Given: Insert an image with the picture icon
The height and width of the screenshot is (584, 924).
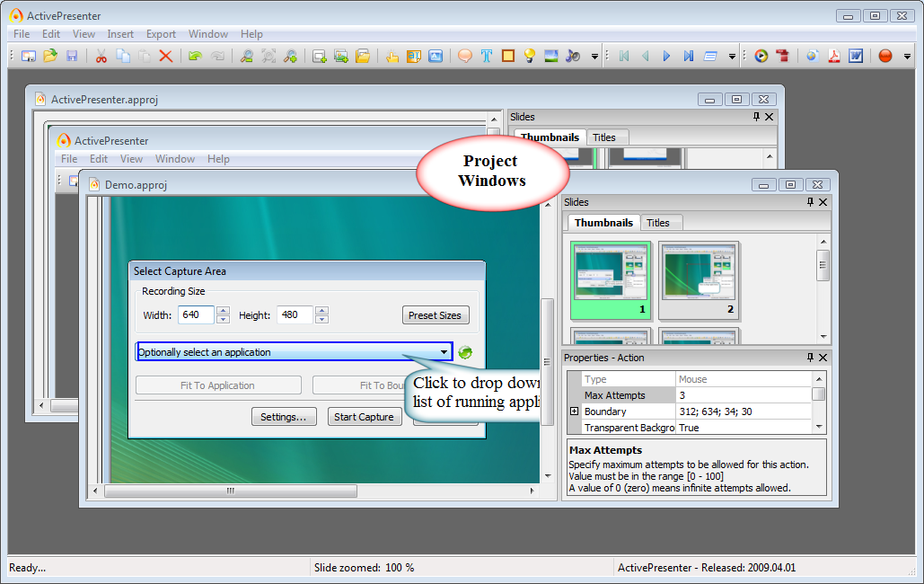Looking at the screenshot, I should click(551, 56).
